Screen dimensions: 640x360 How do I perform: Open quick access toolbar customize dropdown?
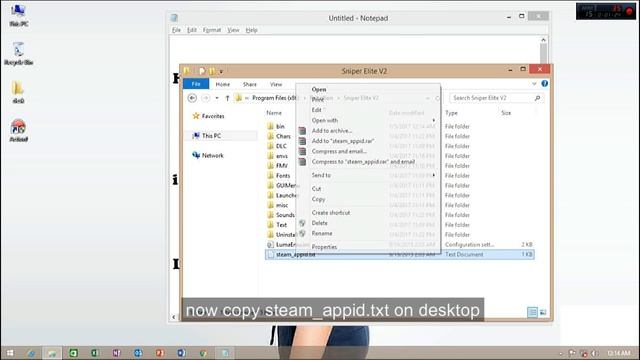pyautogui.click(x=221, y=71)
